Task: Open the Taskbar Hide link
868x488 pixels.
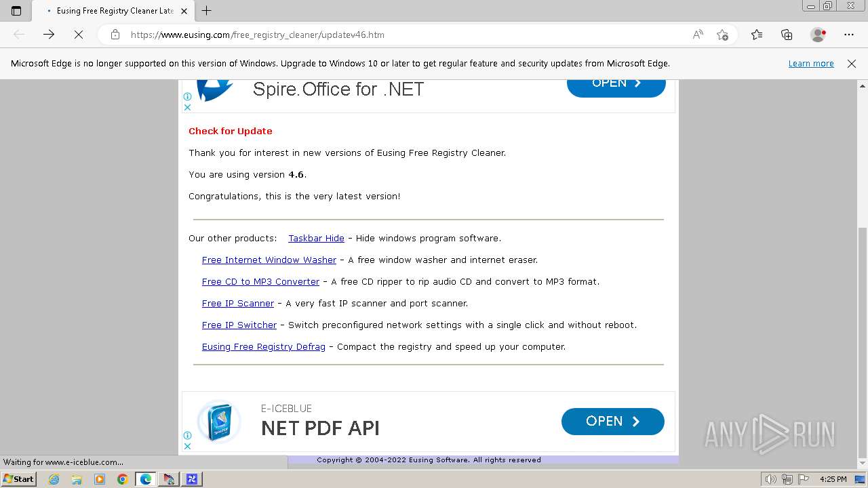Action: coord(316,239)
